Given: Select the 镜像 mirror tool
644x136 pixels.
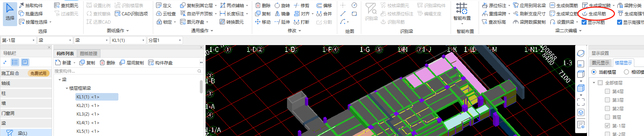Looking at the screenshot, I should click(282, 14).
